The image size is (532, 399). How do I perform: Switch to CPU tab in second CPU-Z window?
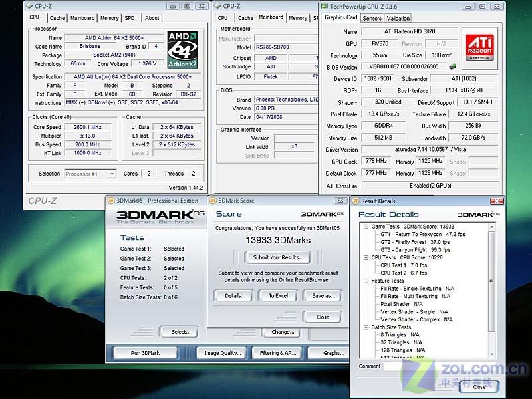pos(223,18)
